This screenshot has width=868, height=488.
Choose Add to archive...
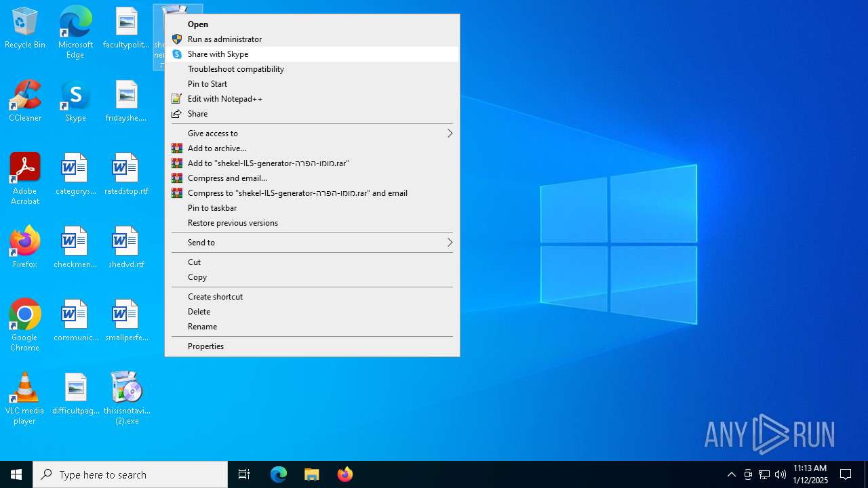(x=312, y=148)
